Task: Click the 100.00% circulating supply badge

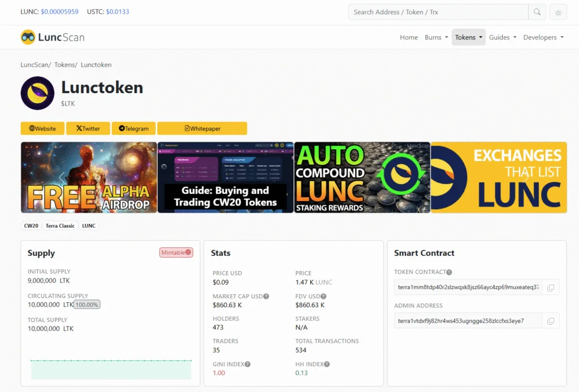Action: click(87, 304)
